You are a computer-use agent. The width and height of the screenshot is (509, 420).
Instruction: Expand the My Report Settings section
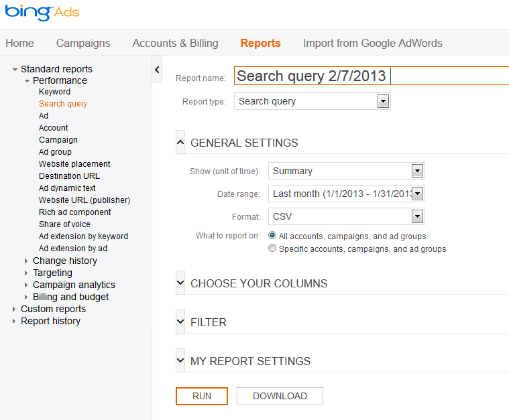180,360
